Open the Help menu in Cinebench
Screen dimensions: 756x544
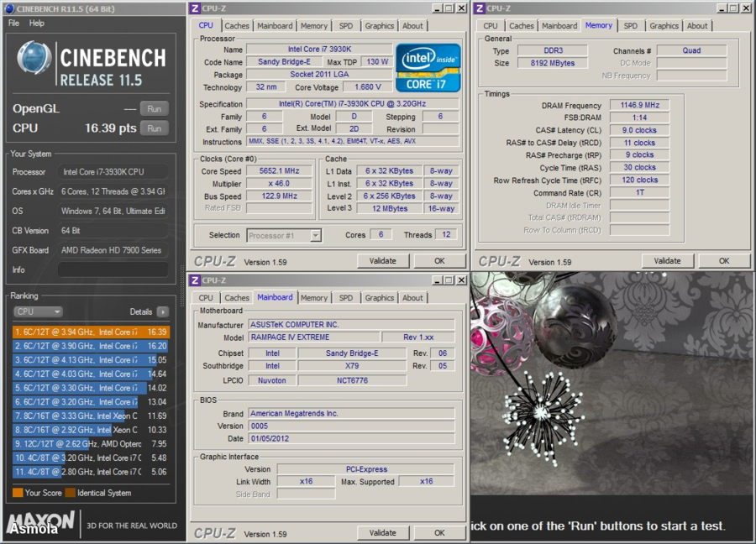tap(37, 24)
